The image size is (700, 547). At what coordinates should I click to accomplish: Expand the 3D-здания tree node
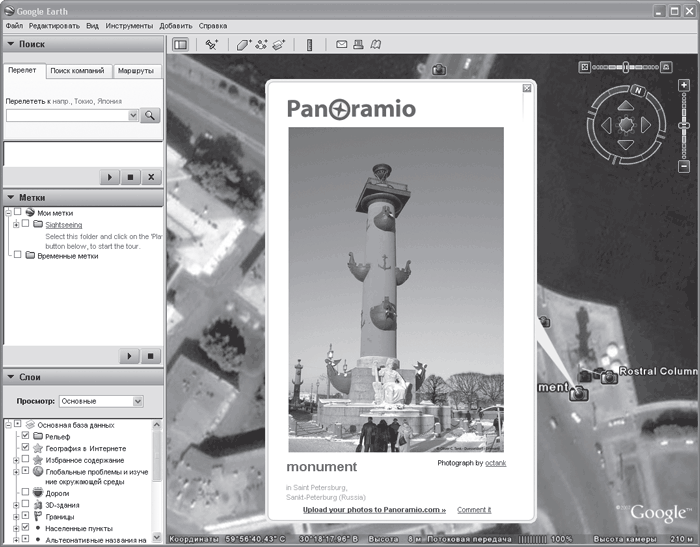(x=16, y=505)
